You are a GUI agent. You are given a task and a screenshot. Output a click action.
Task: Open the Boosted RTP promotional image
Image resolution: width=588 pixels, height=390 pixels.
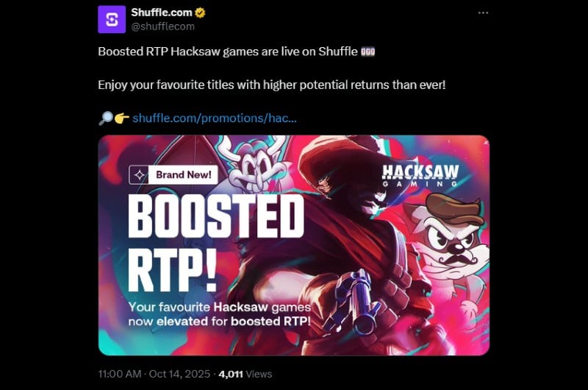(293, 245)
